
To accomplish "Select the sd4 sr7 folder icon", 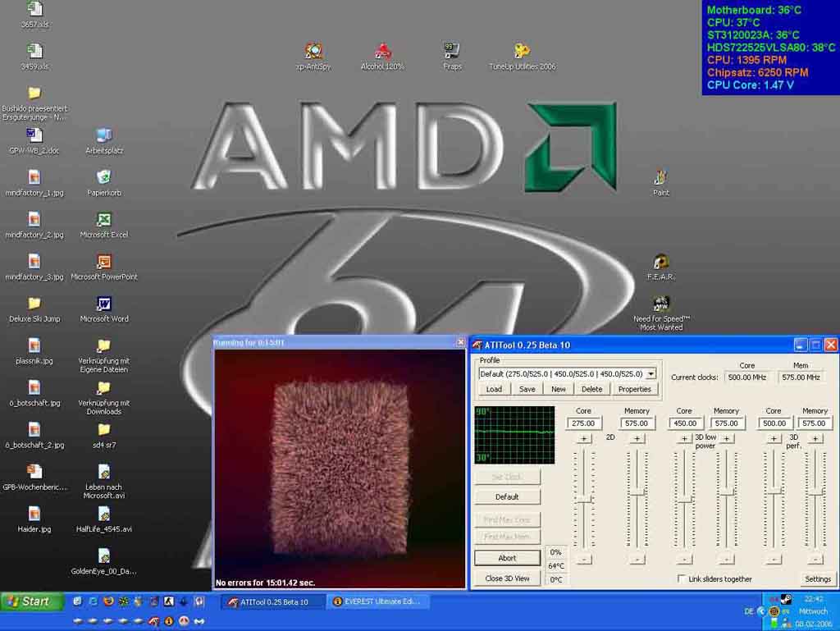I will point(104,430).
